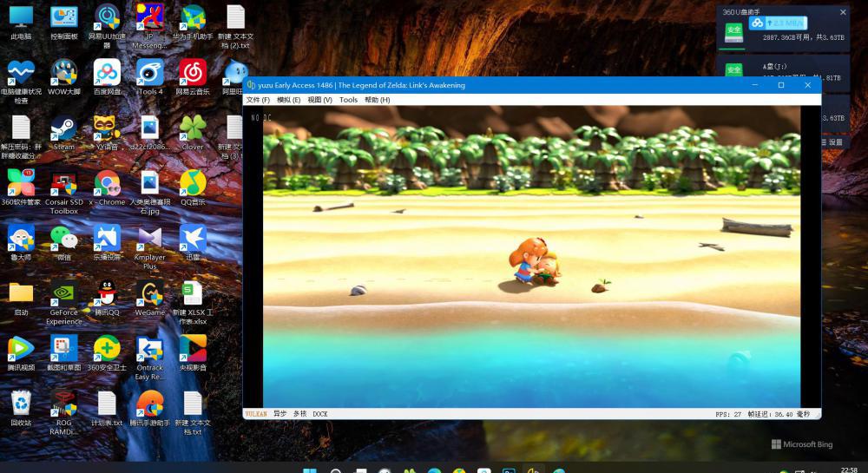Select the 央视影音 shortcut
The height and width of the screenshot is (473, 868).
click(x=193, y=353)
